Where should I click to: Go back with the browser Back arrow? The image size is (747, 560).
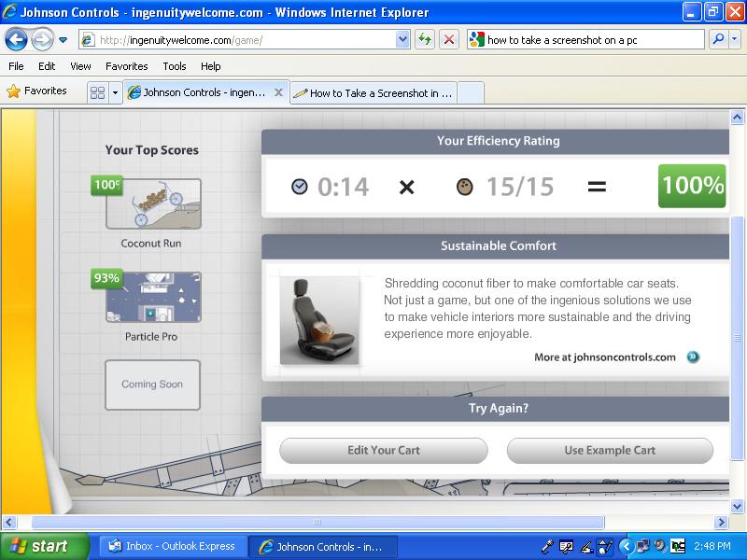pos(16,40)
